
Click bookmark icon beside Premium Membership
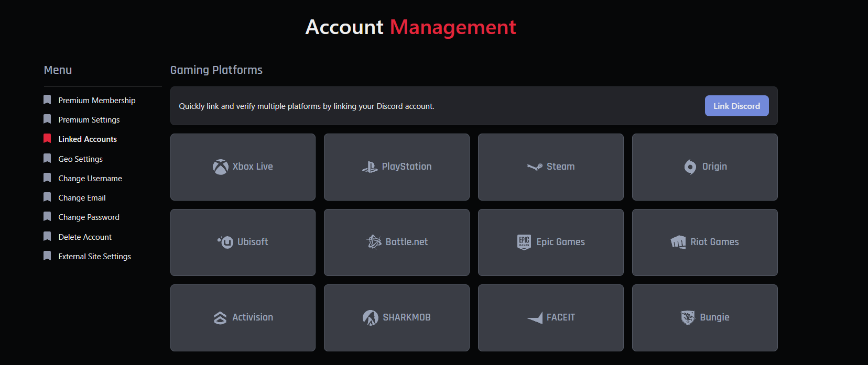pos(47,99)
